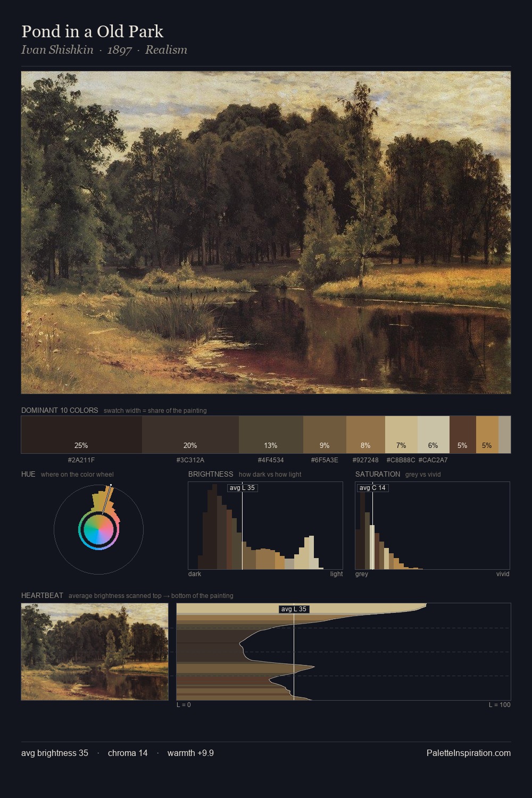
Task: Click the 'vivid' axis label
Action: [x=503, y=574]
